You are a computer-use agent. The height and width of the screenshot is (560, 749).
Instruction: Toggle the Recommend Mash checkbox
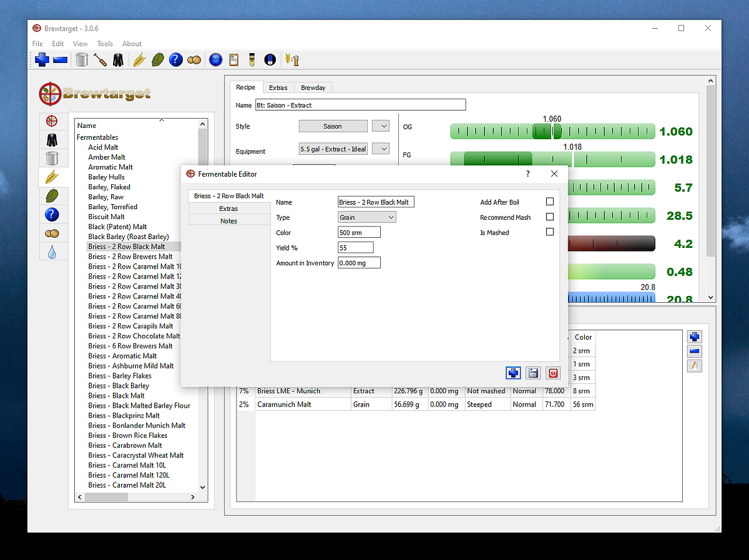(x=550, y=217)
